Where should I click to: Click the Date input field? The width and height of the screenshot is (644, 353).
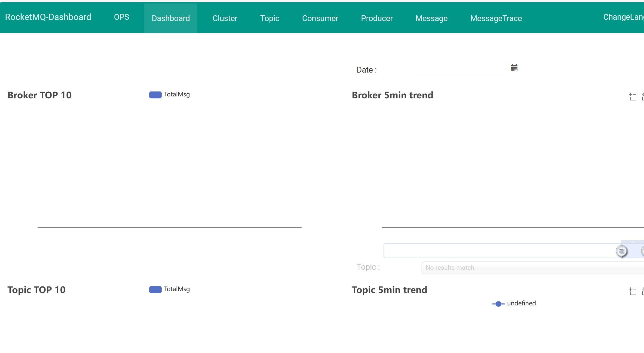[x=459, y=70]
